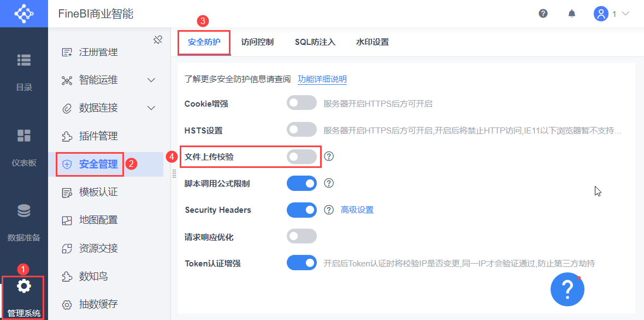The image size is (644, 320).
Task: Turn off the Token认证增强 switch
Action: pos(302,263)
